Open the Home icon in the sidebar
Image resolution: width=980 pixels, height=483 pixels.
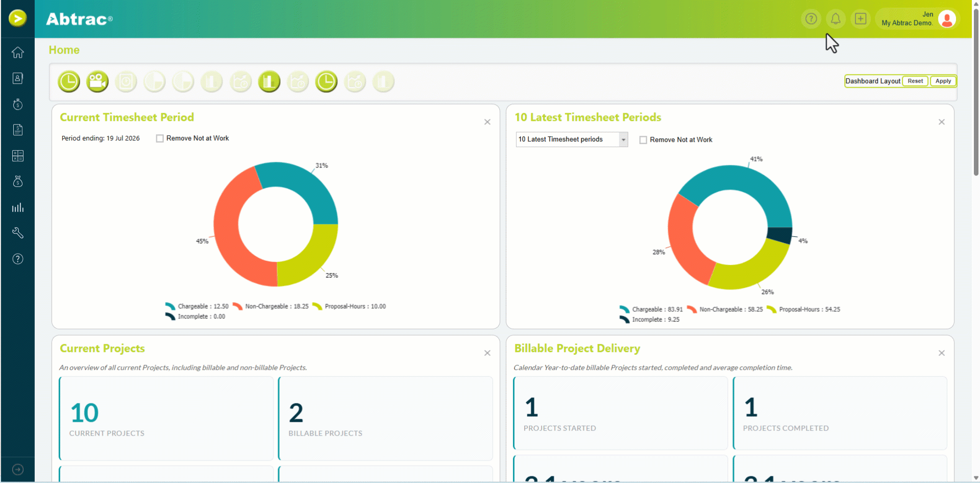[x=18, y=53]
